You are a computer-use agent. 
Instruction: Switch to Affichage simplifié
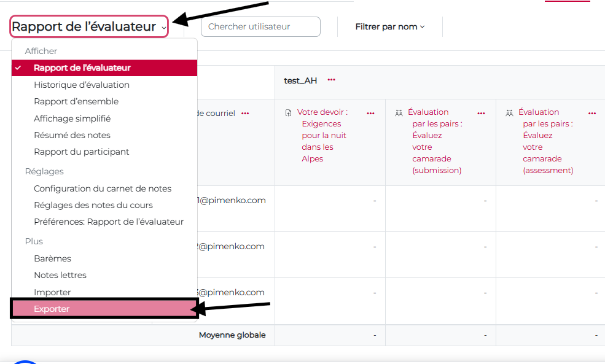coord(72,118)
